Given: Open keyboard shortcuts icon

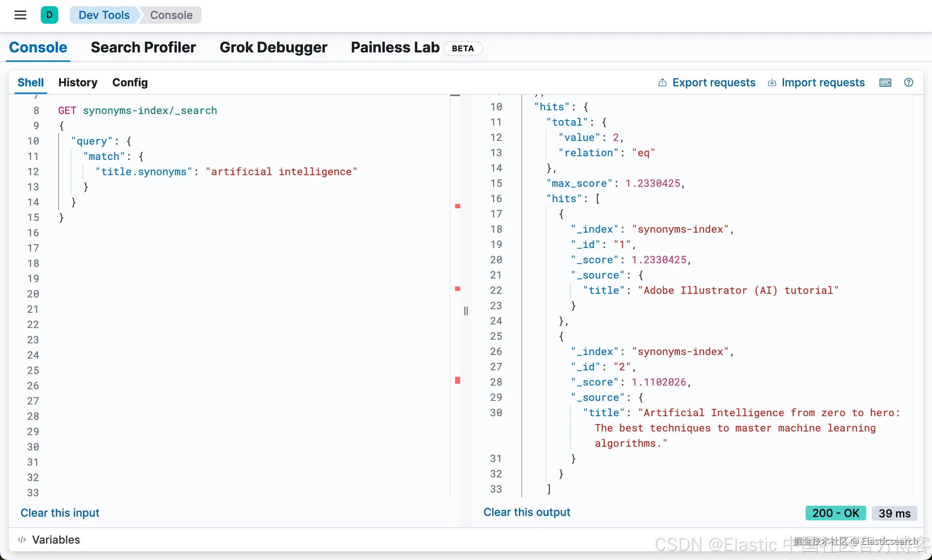Looking at the screenshot, I should 885,83.
